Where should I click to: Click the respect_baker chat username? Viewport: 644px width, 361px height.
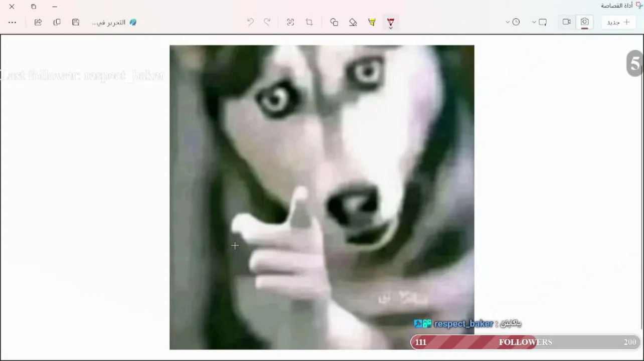click(x=463, y=324)
